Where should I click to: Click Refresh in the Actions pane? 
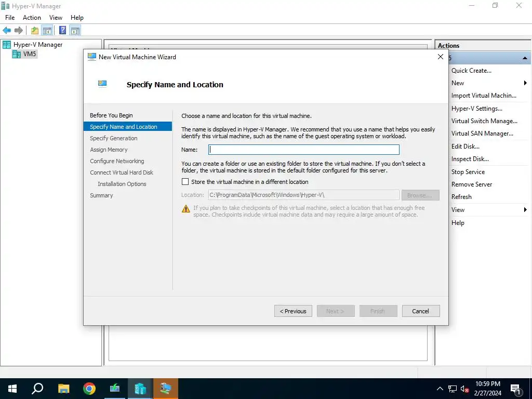(461, 197)
